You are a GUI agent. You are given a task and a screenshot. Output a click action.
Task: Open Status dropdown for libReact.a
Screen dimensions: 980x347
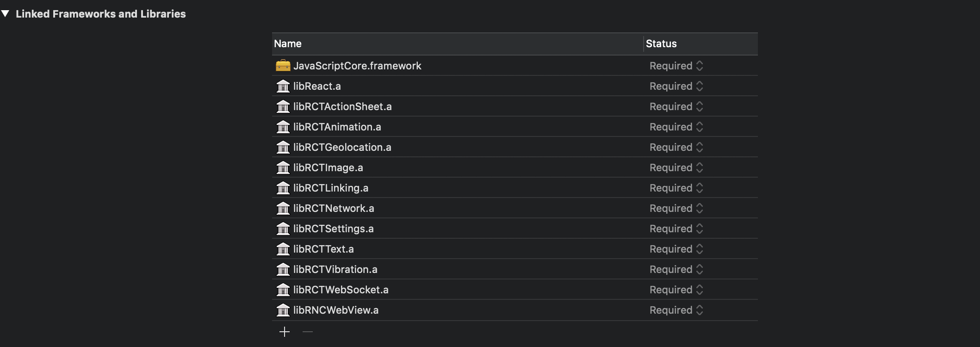click(676, 86)
